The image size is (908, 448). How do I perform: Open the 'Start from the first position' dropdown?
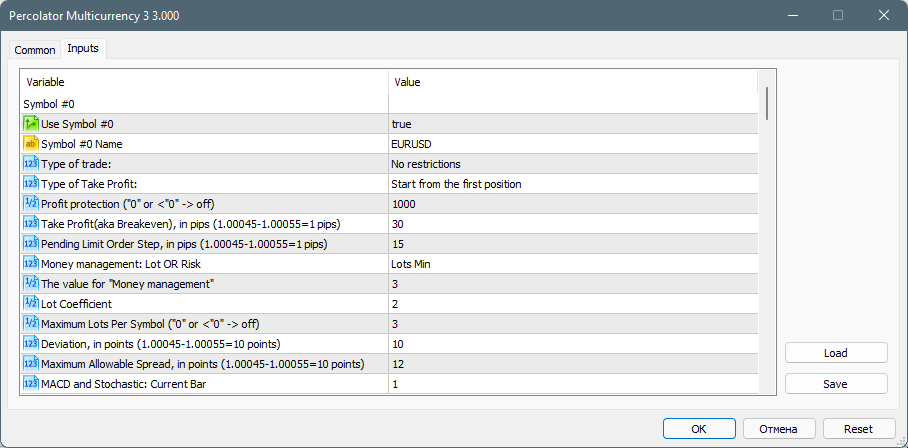click(573, 184)
